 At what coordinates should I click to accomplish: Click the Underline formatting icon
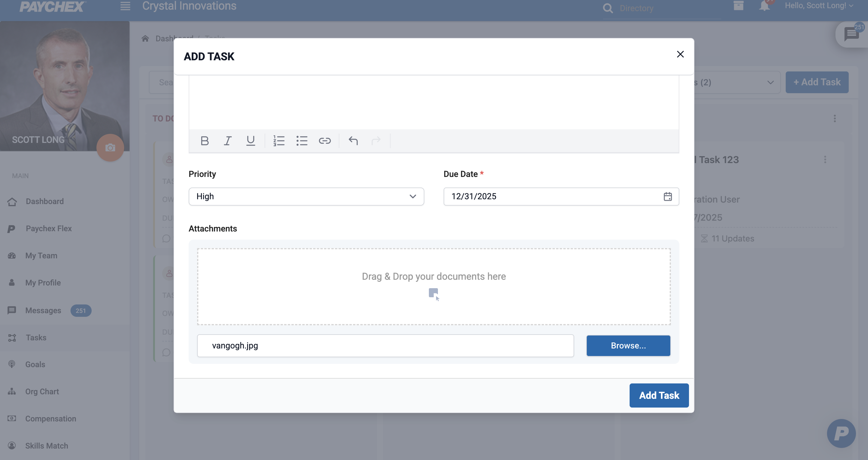[x=250, y=140]
